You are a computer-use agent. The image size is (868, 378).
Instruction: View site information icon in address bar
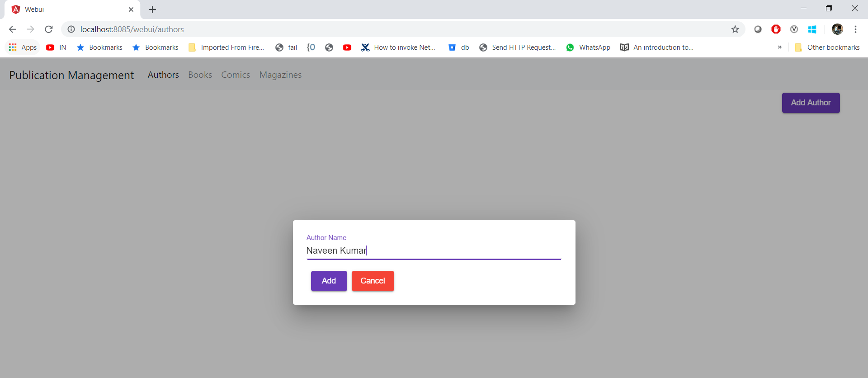pyautogui.click(x=71, y=29)
